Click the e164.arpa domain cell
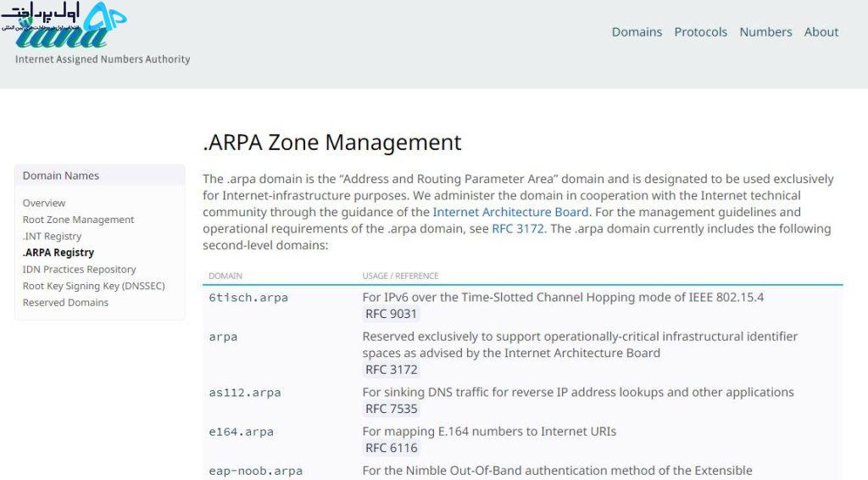Screen dimensions: 868x480 [241, 432]
